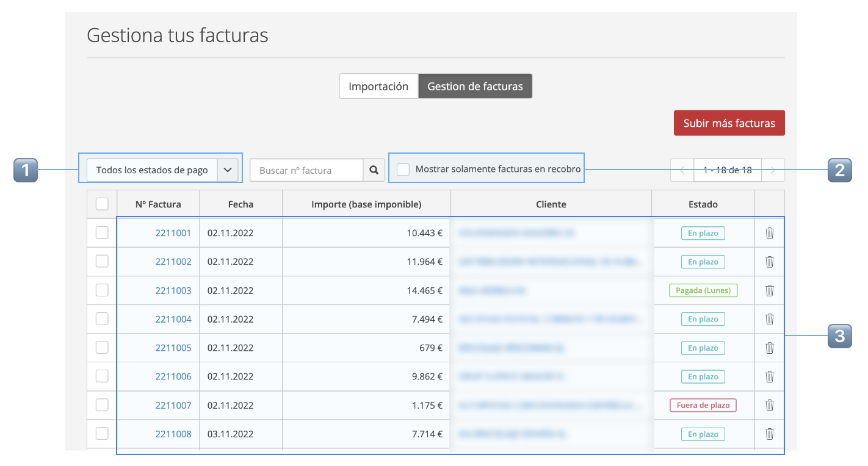
Task: Click the trash icon for invoice 2211004
Action: pyautogui.click(x=770, y=319)
